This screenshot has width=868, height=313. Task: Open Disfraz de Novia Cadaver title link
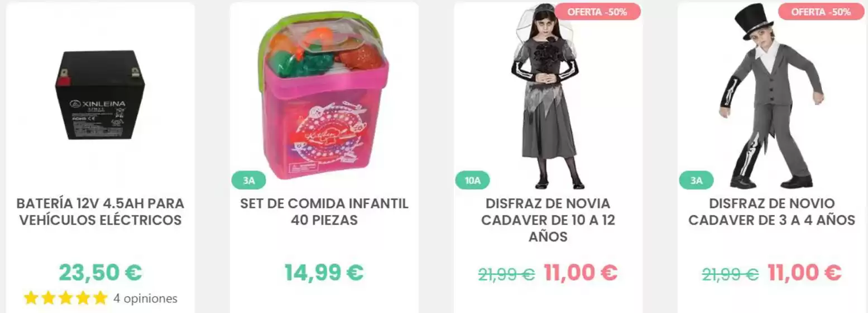click(548, 220)
